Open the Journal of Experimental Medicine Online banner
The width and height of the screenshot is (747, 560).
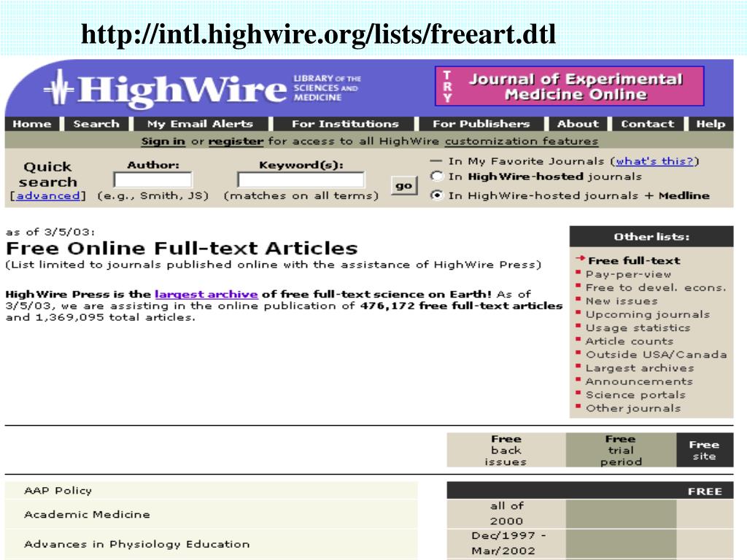569,86
